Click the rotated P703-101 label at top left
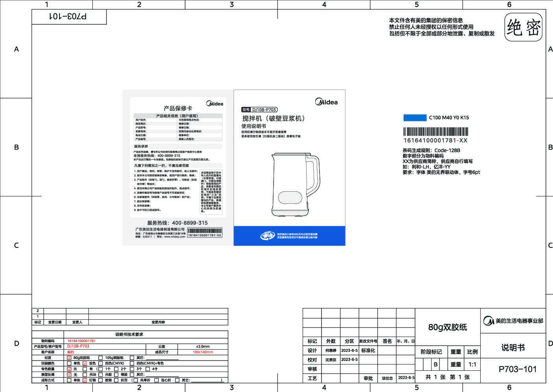This screenshot has width=553, height=392. pyautogui.click(x=68, y=16)
